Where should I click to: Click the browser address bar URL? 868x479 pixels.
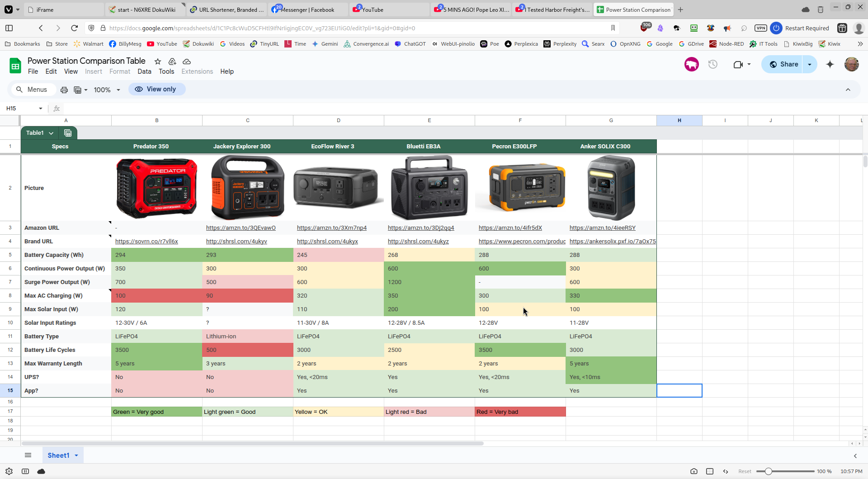(x=262, y=28)
